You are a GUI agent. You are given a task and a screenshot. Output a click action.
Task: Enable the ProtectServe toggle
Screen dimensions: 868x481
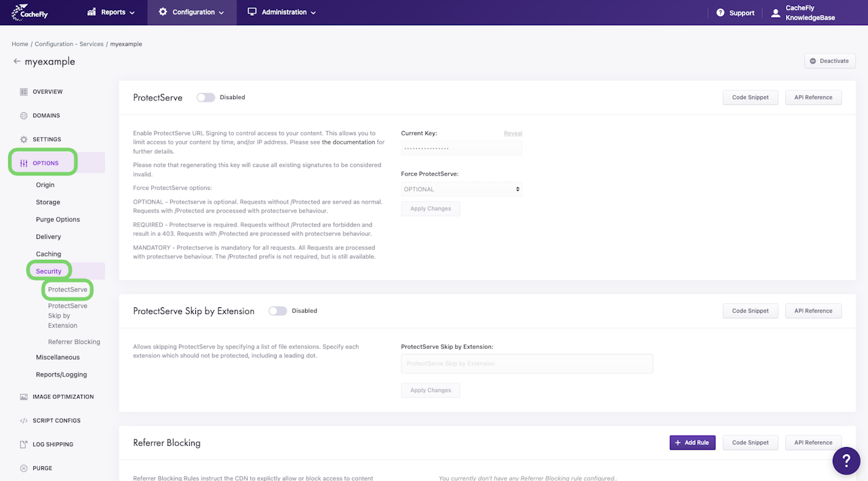(205, 98)
